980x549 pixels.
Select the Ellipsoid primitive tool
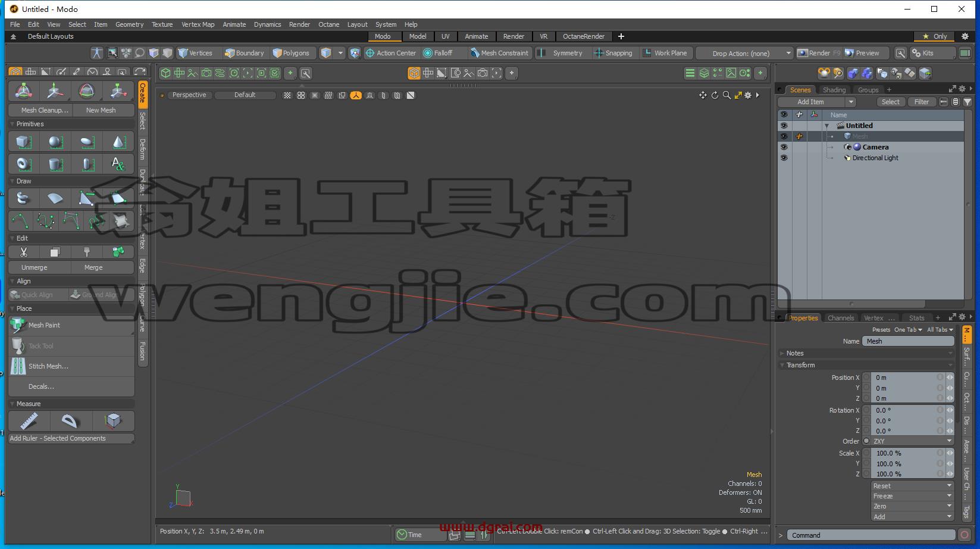click(x=87, y=142)
